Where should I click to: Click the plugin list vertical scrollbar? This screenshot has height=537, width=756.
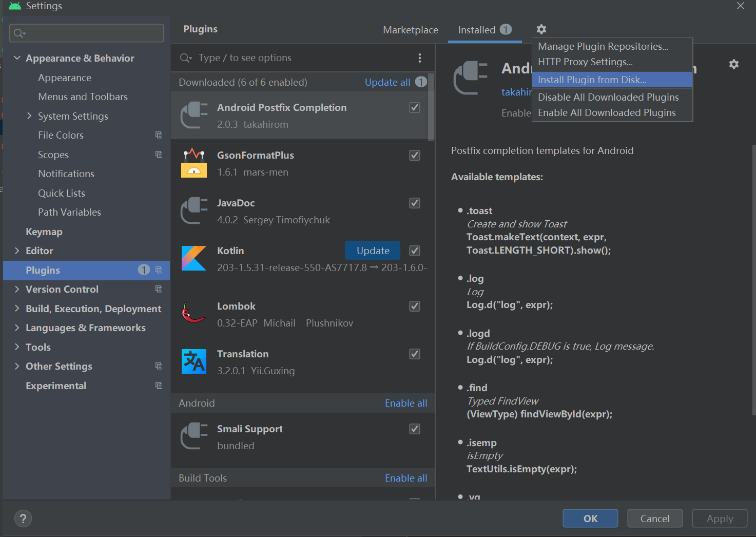tap(431, 107)
